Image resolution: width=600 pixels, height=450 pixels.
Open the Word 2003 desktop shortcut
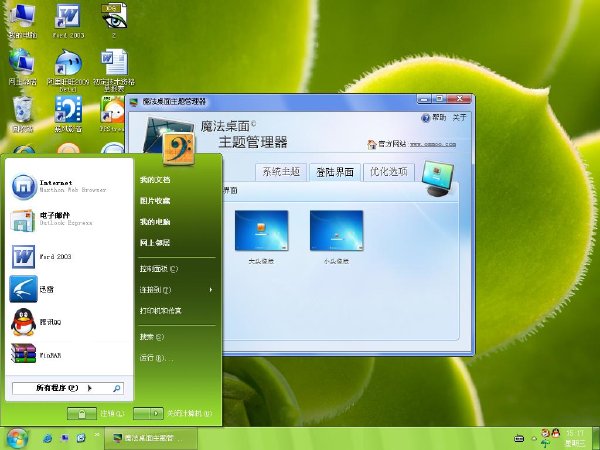click(x=68, y=20)
